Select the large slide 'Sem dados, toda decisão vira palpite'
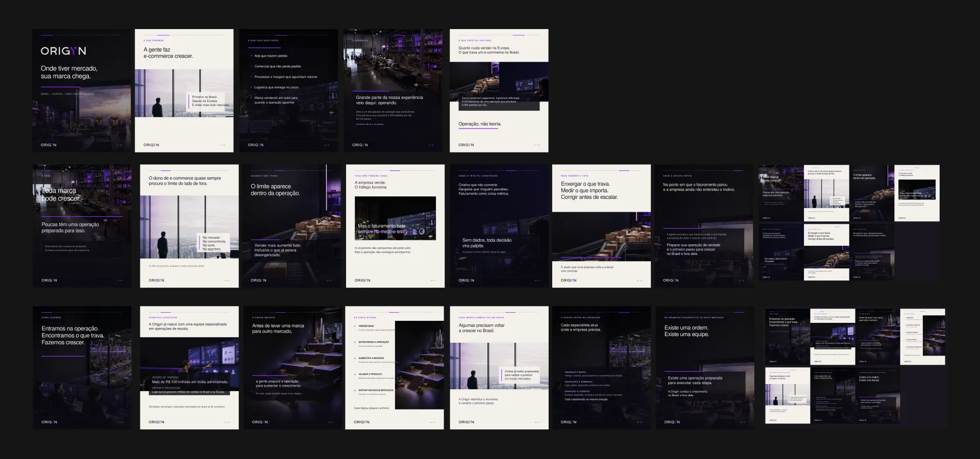This screenshot has height=459, width=980. click(499, 226)
